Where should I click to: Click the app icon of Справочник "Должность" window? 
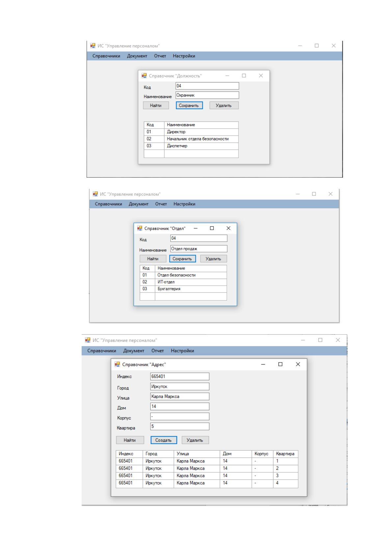(x=144, y=76)
